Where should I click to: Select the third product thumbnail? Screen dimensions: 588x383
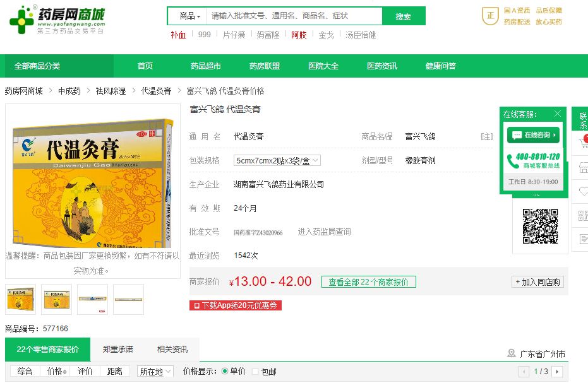coord(92,300)
